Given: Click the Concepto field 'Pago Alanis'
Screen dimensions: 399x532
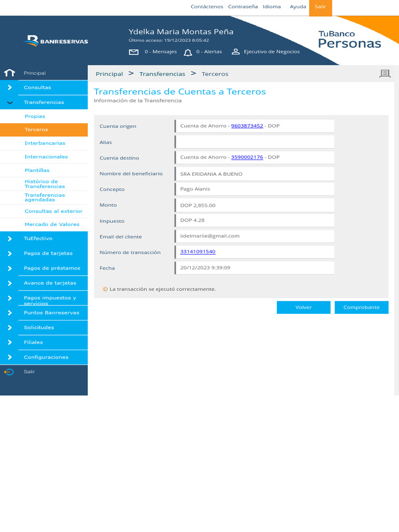Looking at the screenshot, I should point(255,189).
